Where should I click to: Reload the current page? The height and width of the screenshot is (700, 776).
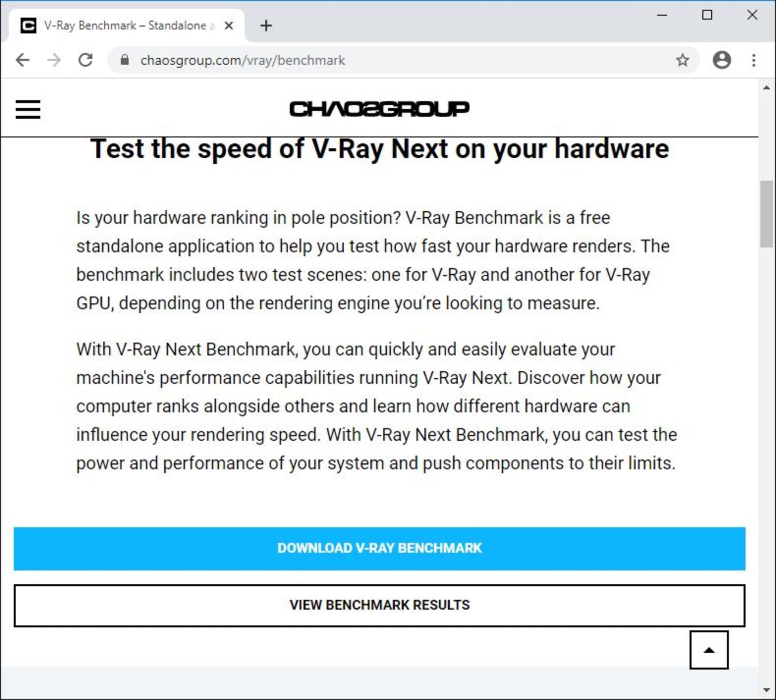[x=85, y=60]
